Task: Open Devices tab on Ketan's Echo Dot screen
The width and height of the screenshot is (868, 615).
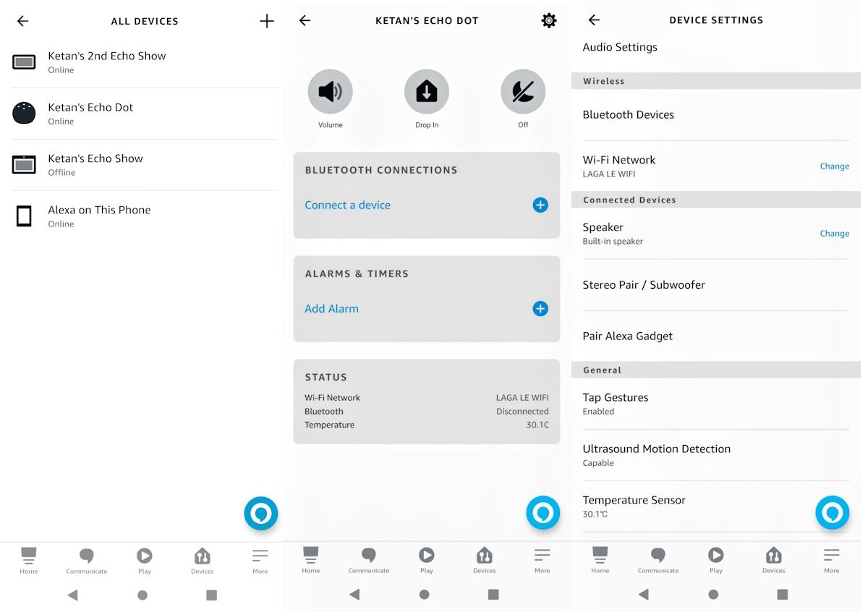Action: (x=485, y=561)
